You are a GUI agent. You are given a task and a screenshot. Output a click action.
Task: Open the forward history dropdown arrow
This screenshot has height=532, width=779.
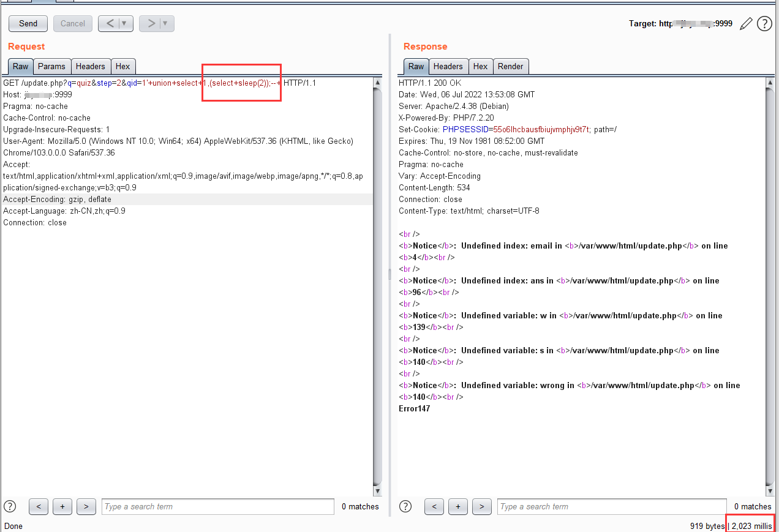click(167, 23)
